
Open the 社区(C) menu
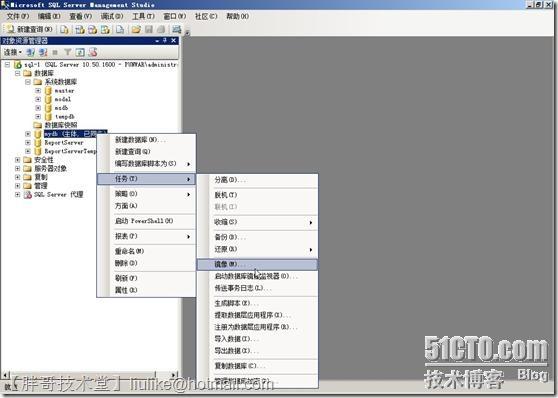[x=206, y=16]
